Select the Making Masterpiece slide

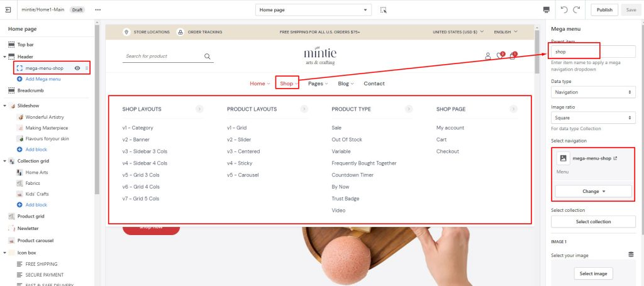click(47, 128)
